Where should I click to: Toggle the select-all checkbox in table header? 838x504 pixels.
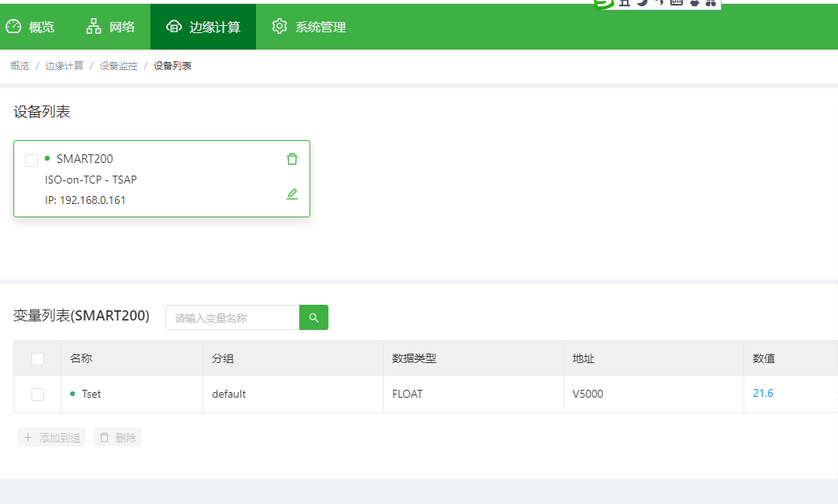pos(37,358)
